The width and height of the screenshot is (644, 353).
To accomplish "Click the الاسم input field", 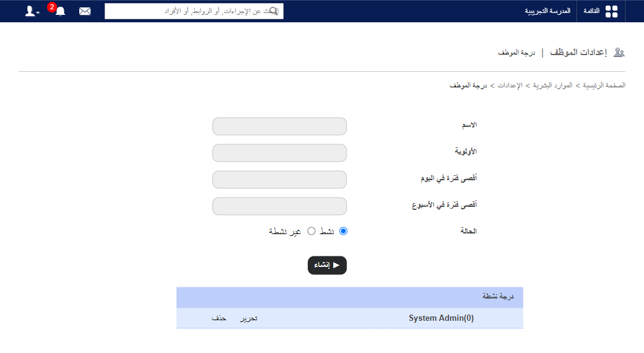I will (279, 126).
